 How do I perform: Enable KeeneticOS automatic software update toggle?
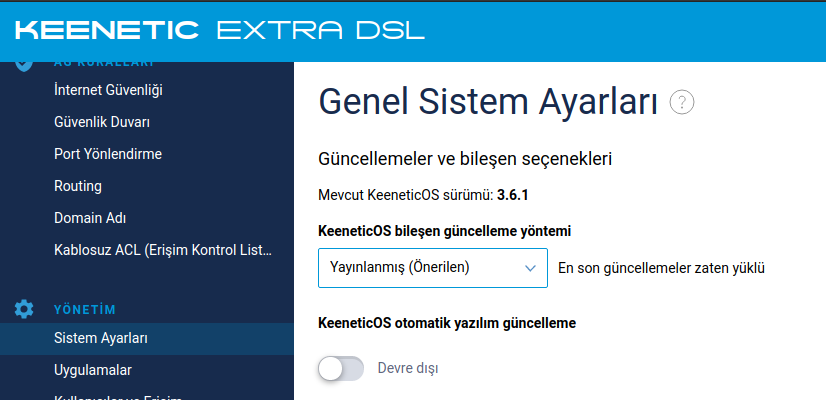pos(341,368)
